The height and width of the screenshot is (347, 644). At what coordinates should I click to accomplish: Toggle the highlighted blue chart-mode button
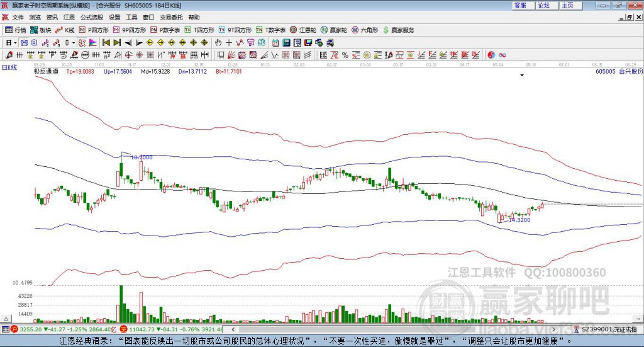(x=25, y=43)
